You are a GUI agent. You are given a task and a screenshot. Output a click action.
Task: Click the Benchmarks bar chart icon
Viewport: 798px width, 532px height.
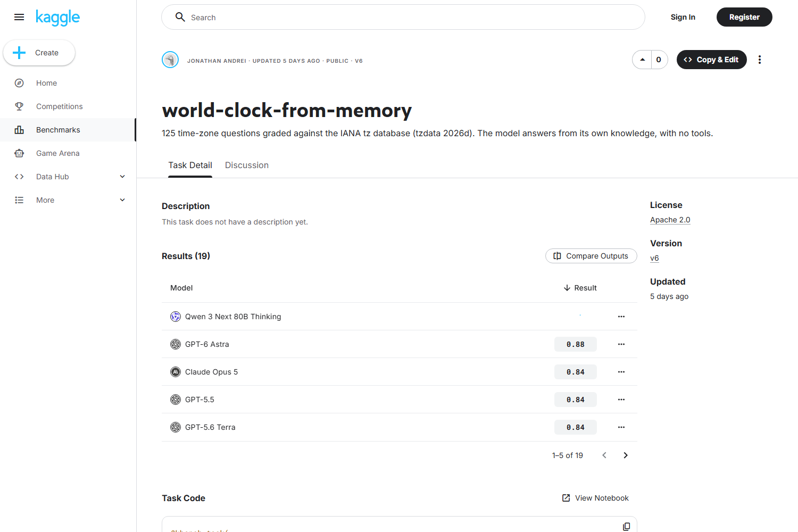point(19,130)
